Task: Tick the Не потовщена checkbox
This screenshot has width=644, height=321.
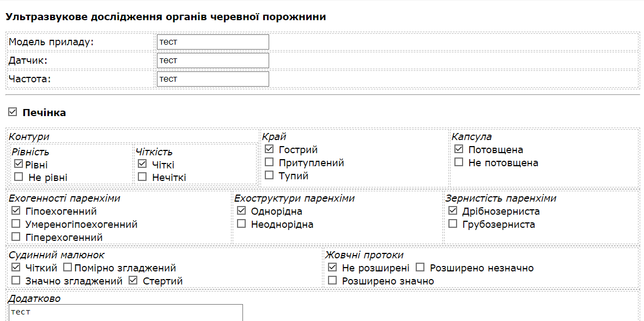Action: pos(459,162)
